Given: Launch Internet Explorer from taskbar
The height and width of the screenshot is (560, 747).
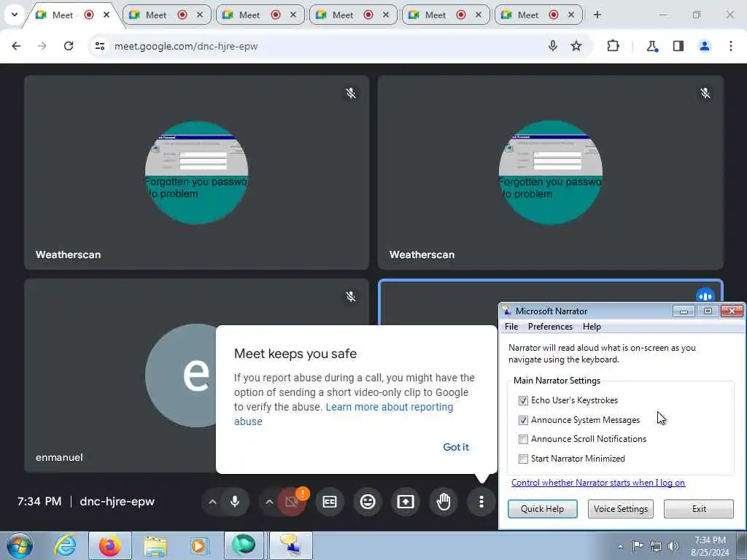Looking at the screenshot, I should point(65,545).
